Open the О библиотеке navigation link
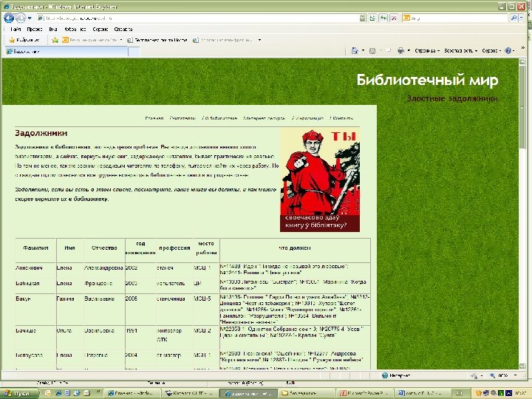The height and width of the screenshot is (399, 532). pos(219,118)
